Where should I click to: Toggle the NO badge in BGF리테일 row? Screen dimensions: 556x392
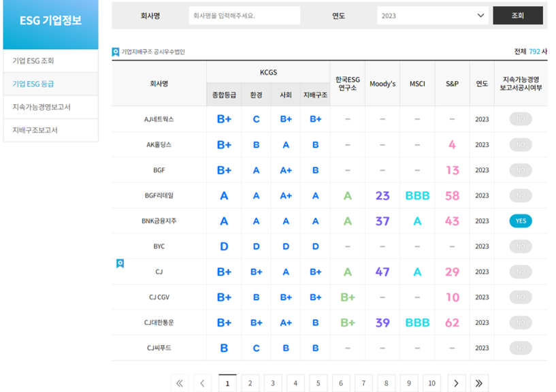tap(521, 195)
